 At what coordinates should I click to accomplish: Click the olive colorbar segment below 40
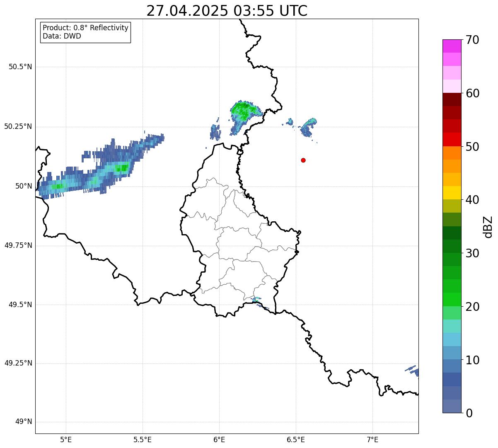click(452, 206)
